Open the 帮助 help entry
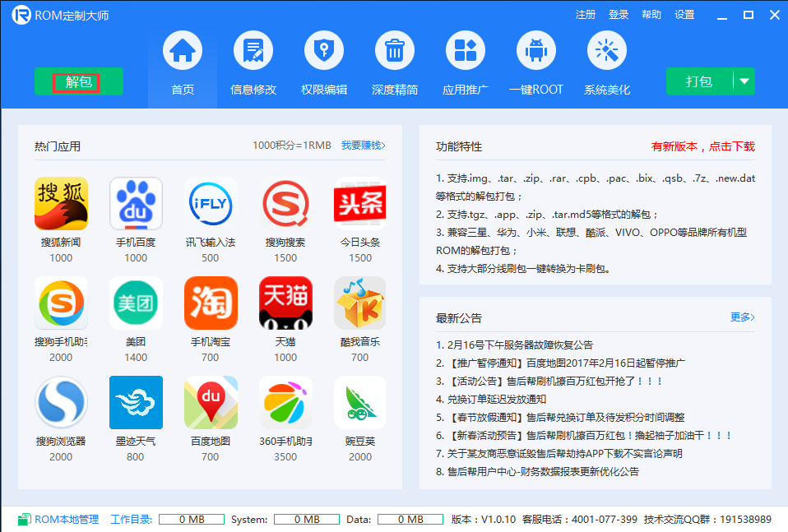Image resolution: width=788 pixels, height=532 pixels. [x=651, y=14]
